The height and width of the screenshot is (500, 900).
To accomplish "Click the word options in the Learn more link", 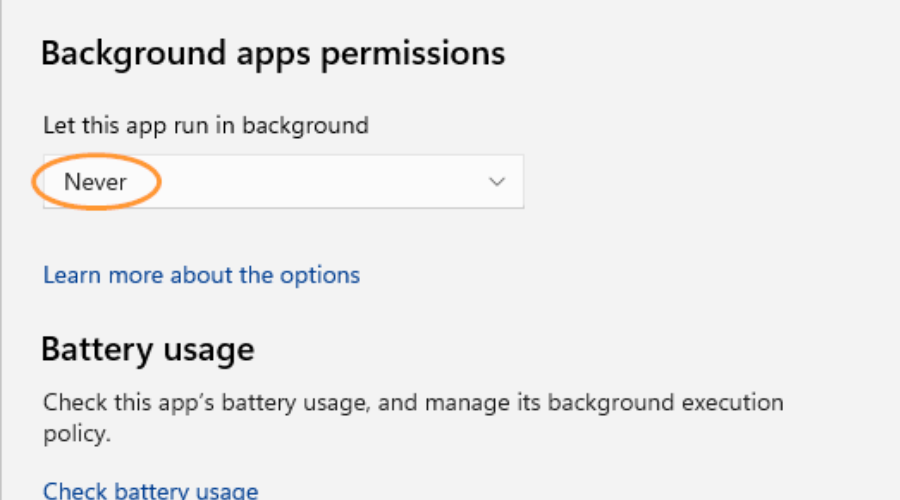I will click(x=322, y=274).
